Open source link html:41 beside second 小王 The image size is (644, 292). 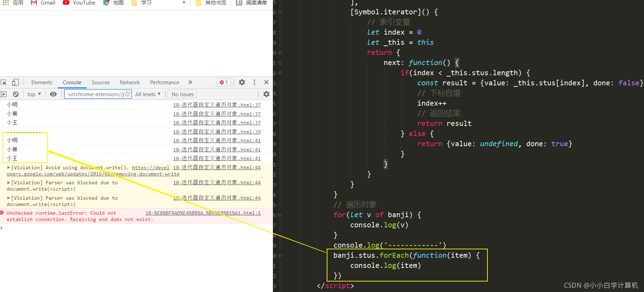217,158
